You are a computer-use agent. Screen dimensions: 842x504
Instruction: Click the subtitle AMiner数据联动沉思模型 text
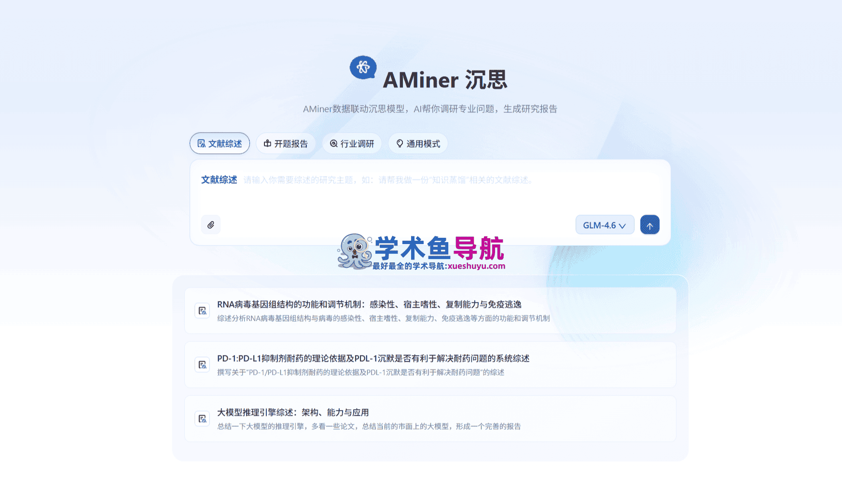click(x=430, y=109)
